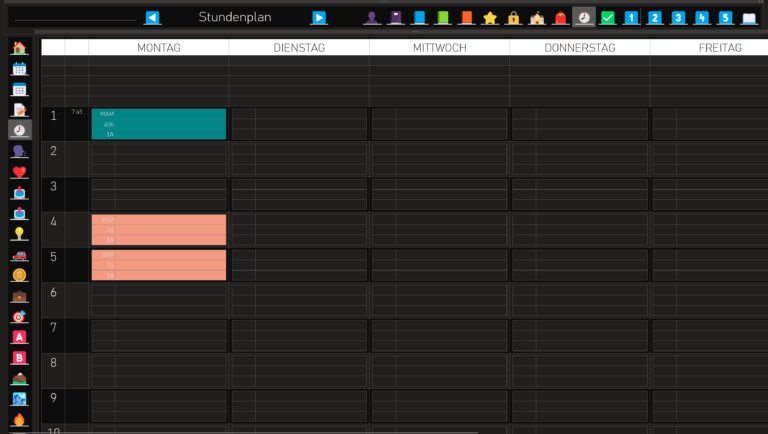Switch to number 1 tab icon

click(631, 18)
